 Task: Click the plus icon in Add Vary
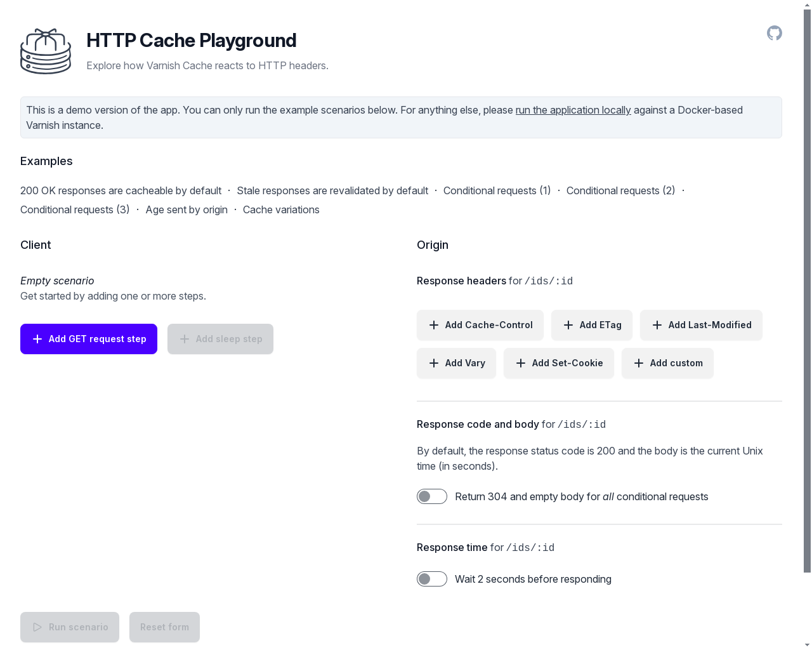tap(434, 363)
